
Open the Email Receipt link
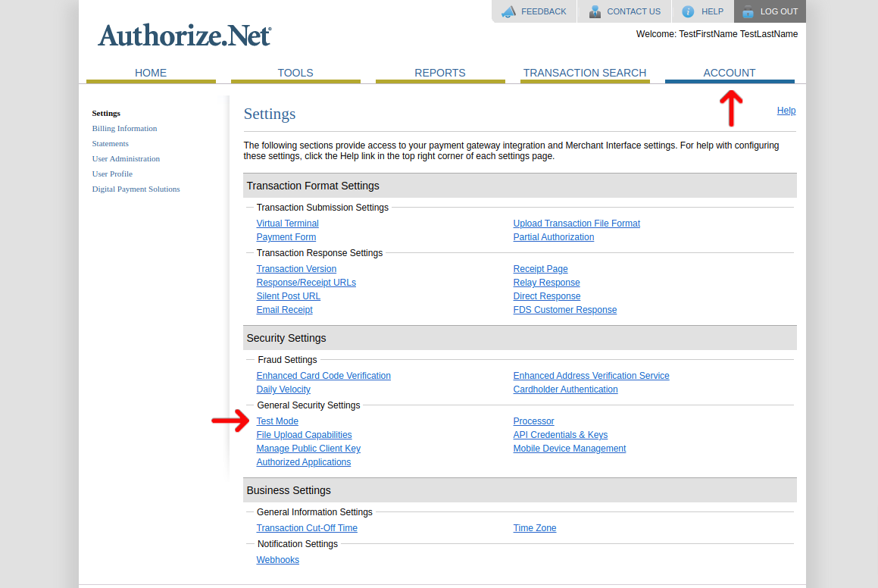[x=284, y=310]
